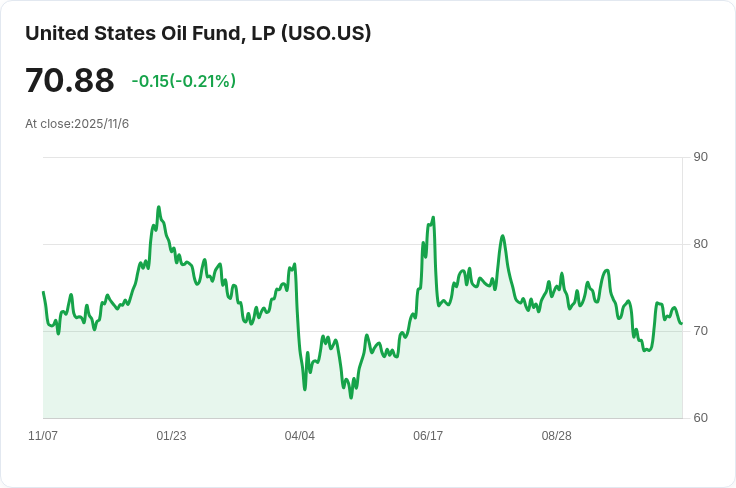Click the rightmost end of the price line
The width and height of the screenshot is (736, 488).
(x=681, y=323)
